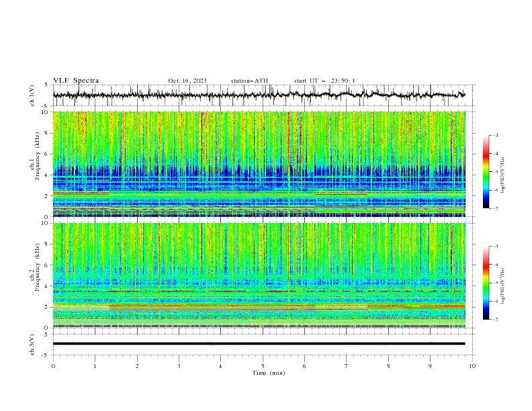The image size is (532, 411).
Task: Click the ch.1 frequency tick label "6"
Action: click(47, 154)
